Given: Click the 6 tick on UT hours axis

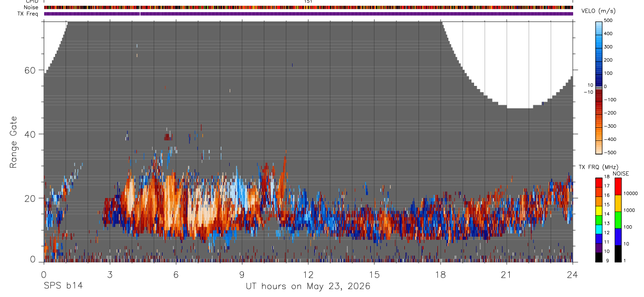Looking at the screenshot, I should [176, 274].
